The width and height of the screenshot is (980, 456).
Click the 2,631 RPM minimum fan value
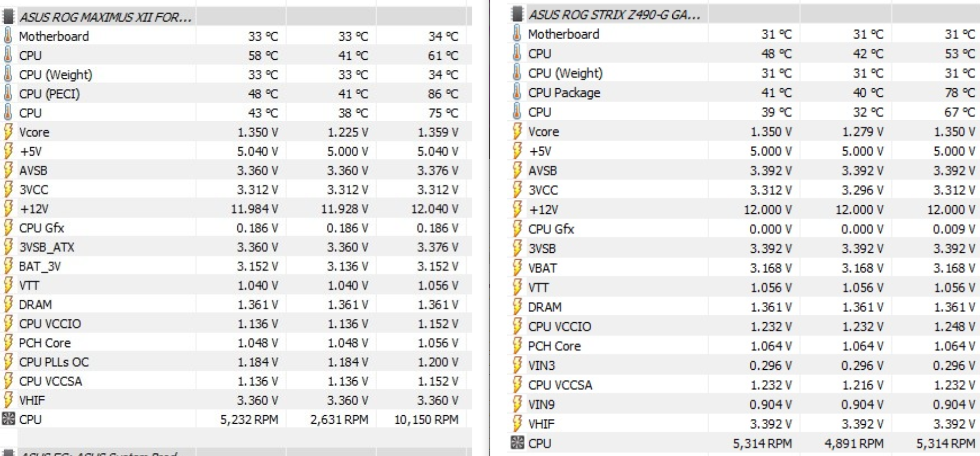coord(339,419)
